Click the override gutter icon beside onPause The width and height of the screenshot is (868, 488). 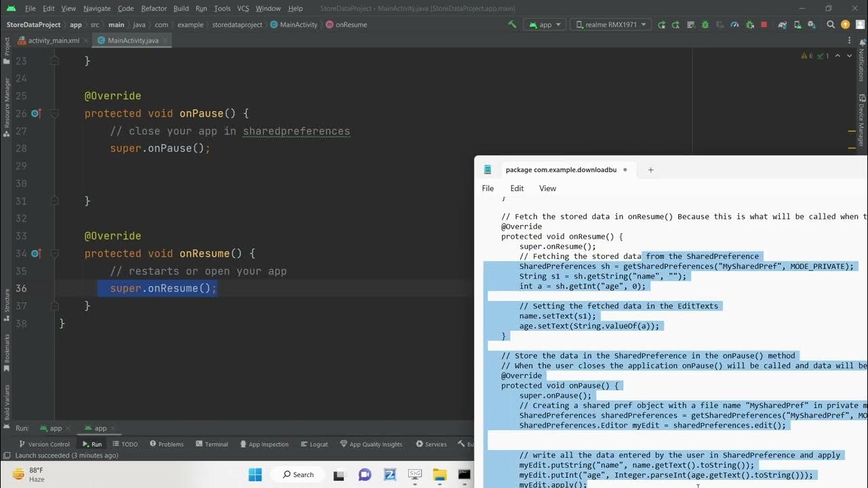click(x=36, y=114)
